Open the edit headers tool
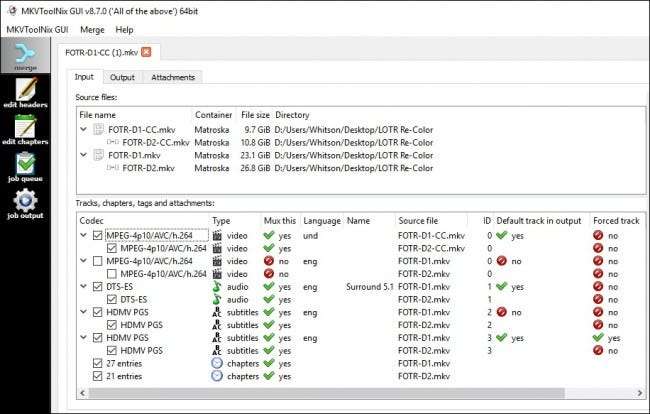The image size is (650, 414). coord(25,97)
